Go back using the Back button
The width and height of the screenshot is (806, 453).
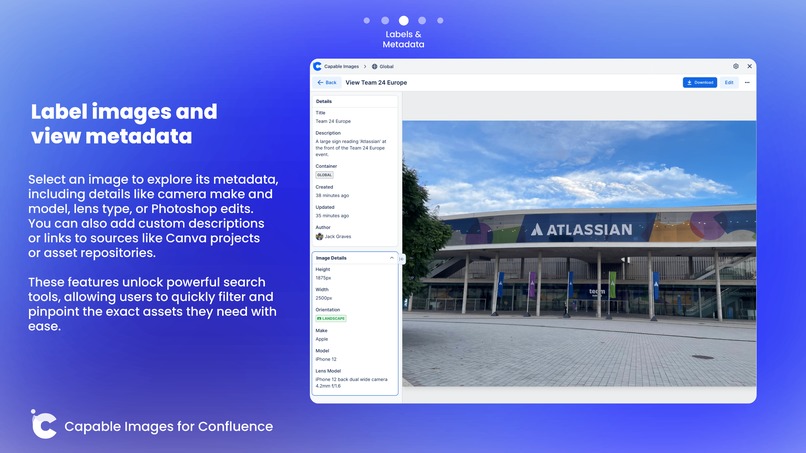pyautogui.click(x=327, y=82)
